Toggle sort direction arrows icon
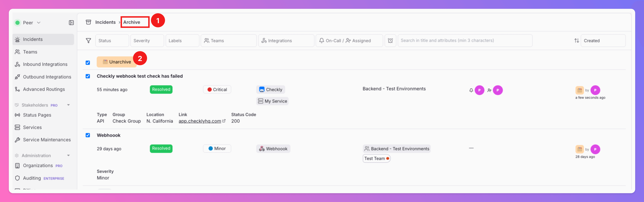The width and height of the screenshot is (644, 202). tap(576, 41)
